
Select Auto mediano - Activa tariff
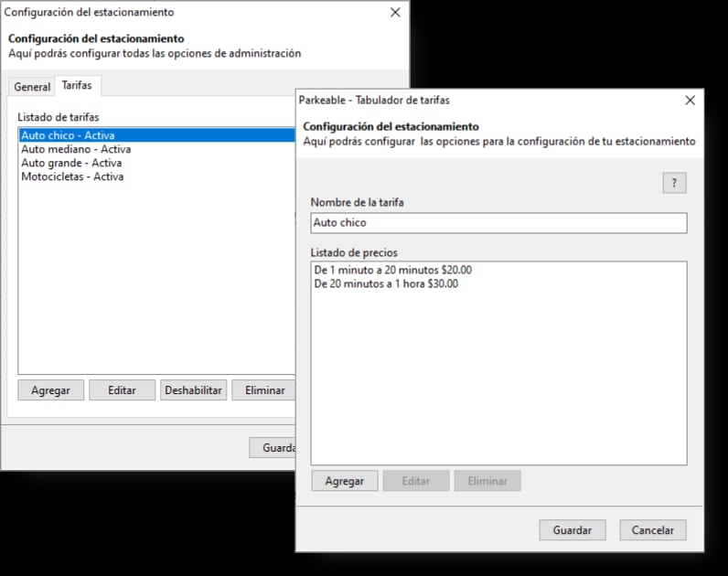[x=157, y=149]
